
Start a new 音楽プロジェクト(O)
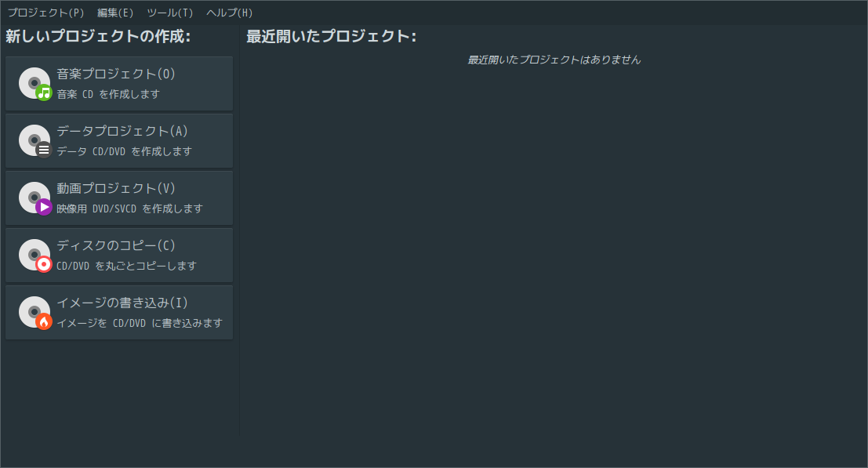click(x=116, y=74)
